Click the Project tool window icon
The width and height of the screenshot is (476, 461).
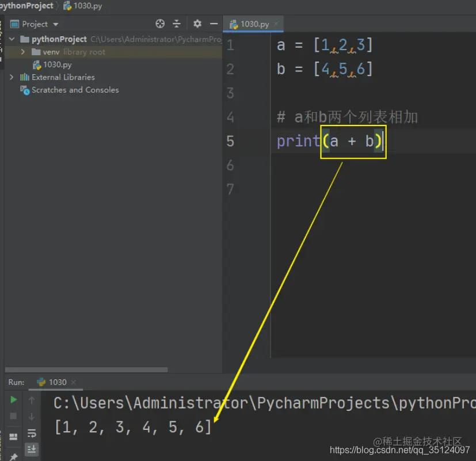tap(14, 24)
